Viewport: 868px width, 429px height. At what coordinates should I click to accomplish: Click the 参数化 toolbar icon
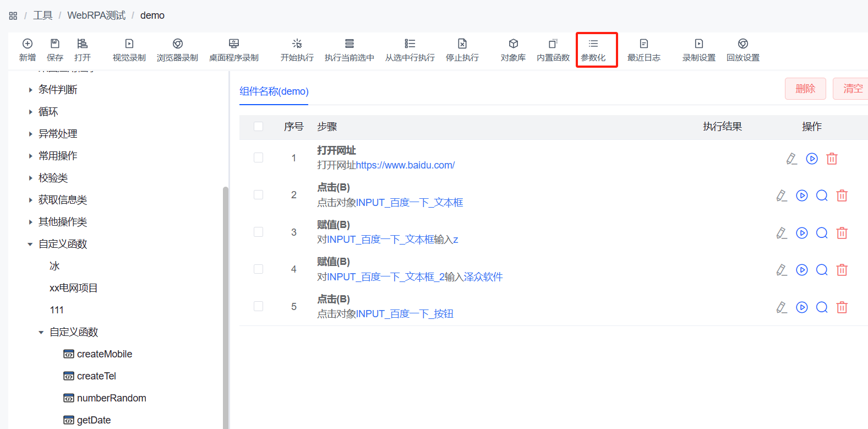[x=593, y=44]
